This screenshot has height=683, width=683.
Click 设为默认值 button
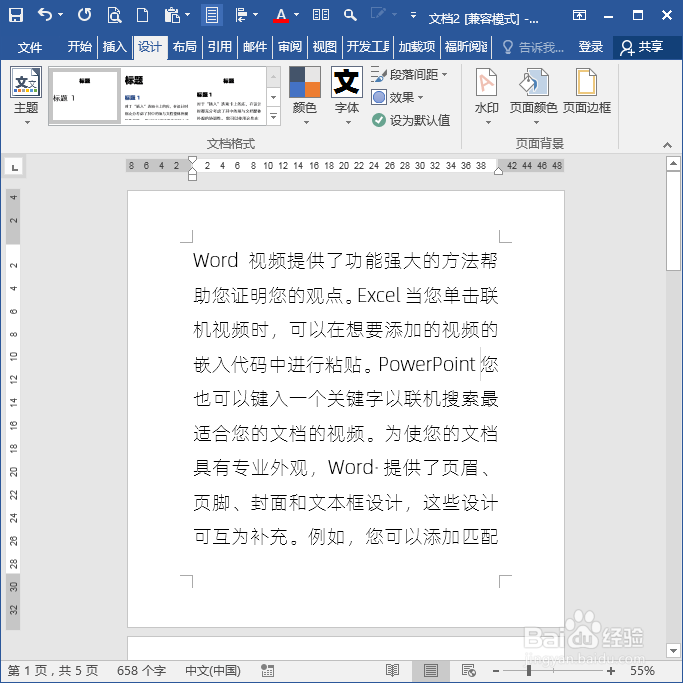(411, 120)
